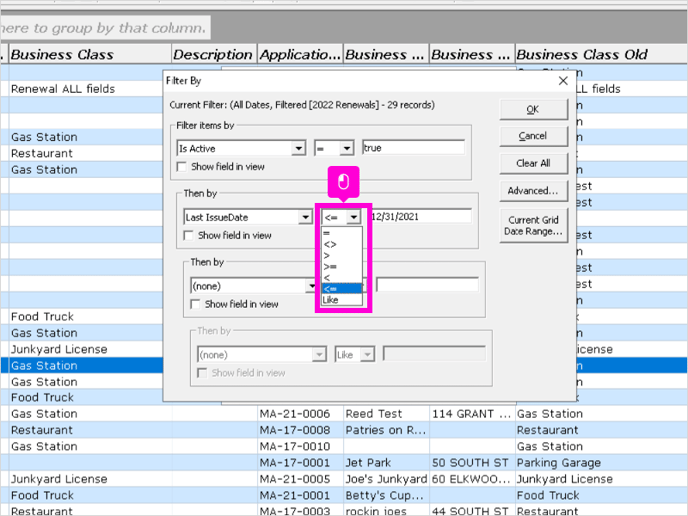Select the MA-17-0010 cell

tap(300, 446)
